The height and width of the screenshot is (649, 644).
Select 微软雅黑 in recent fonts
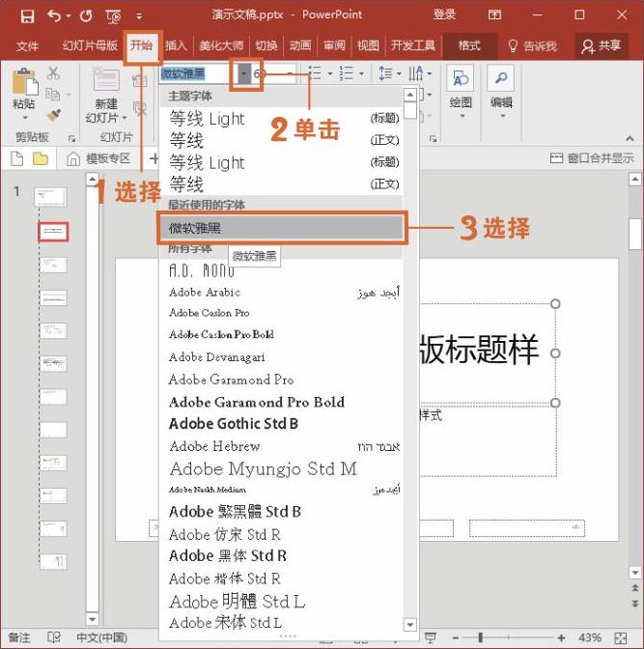point(281,228)
